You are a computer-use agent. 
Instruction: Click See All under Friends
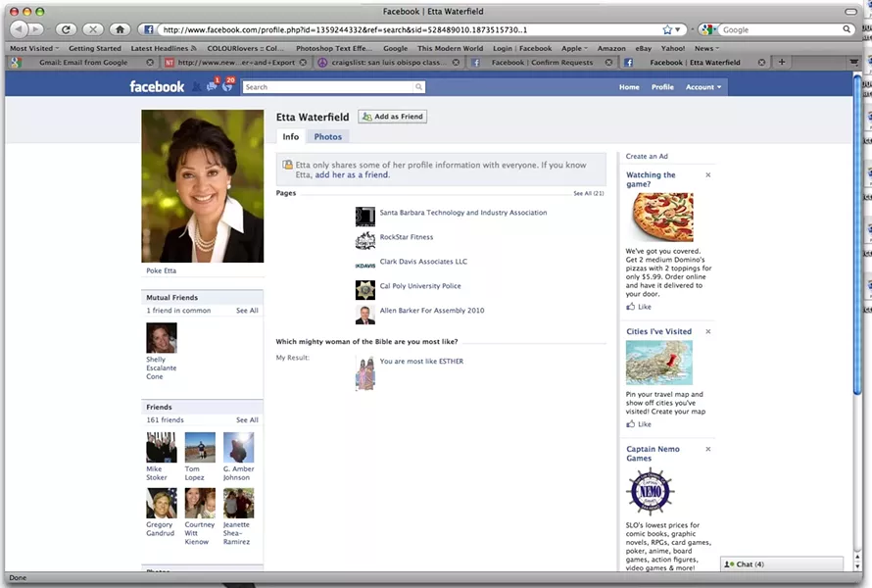coord(247,420)
